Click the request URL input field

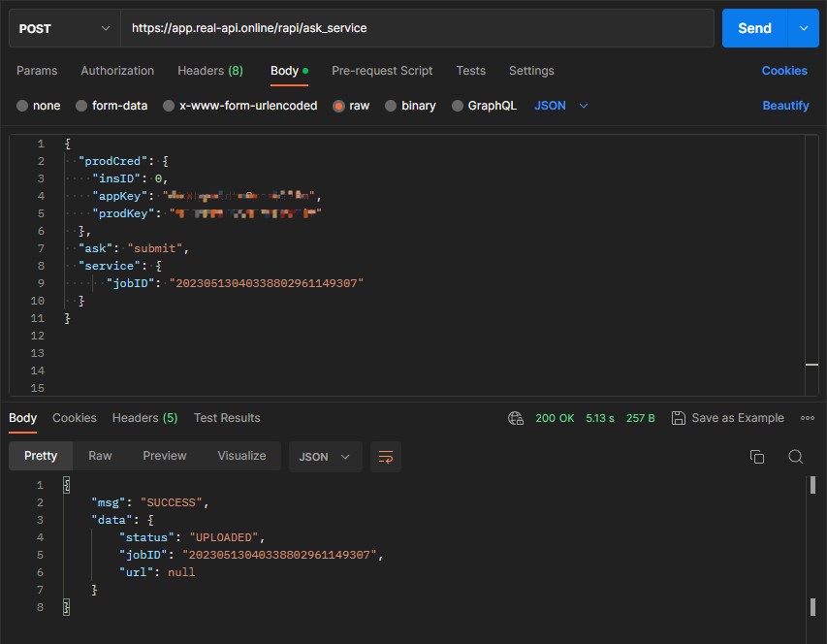[417, 28]
